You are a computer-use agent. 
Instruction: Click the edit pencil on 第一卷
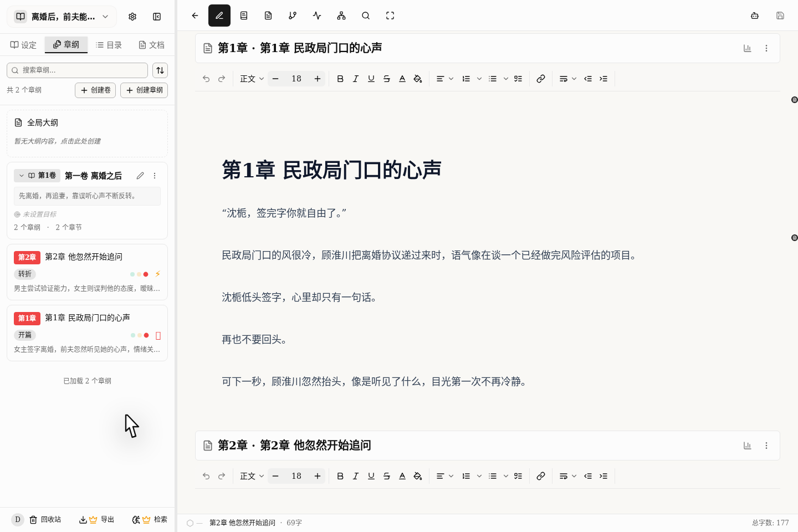click(140, 176)
